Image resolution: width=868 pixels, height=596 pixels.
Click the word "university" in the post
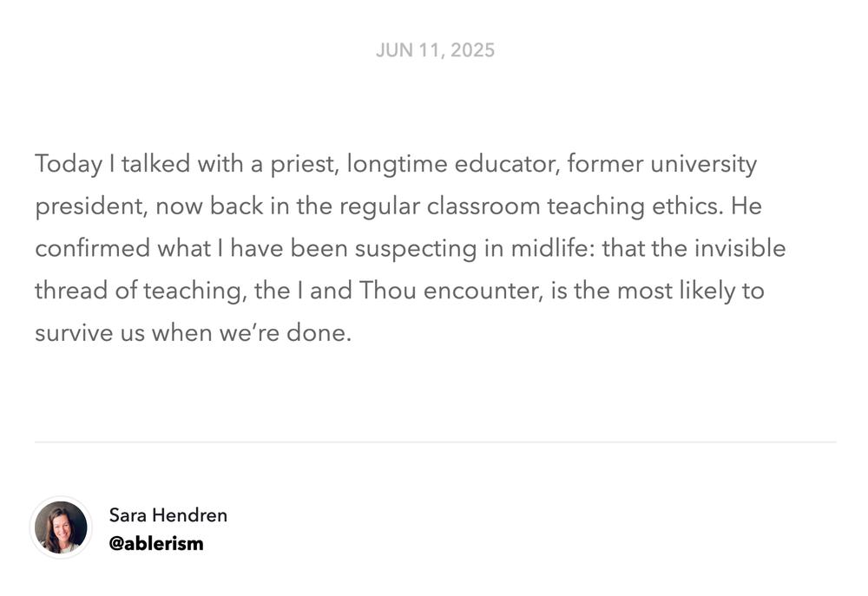(x=703, y=165)
